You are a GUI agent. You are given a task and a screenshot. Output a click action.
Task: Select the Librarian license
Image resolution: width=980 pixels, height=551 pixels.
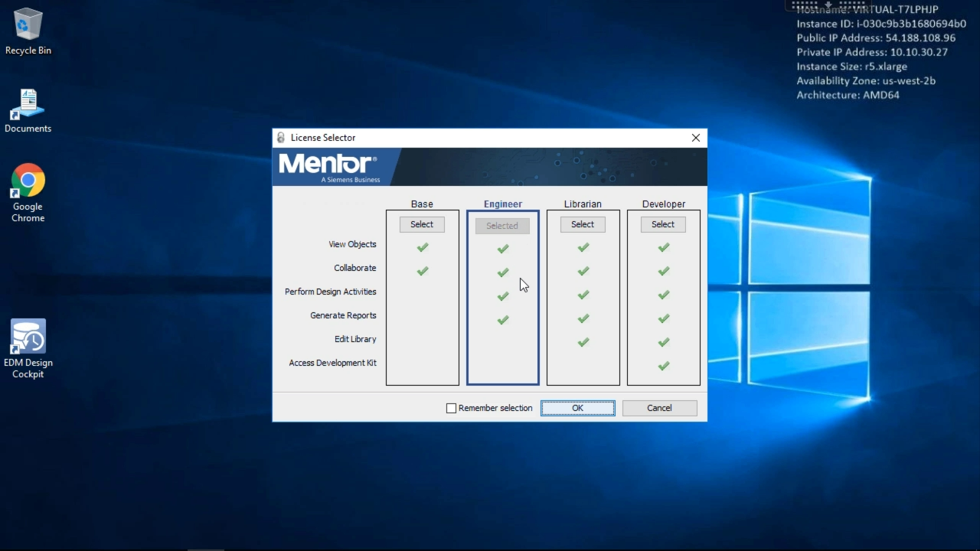(x=583, y=224)
